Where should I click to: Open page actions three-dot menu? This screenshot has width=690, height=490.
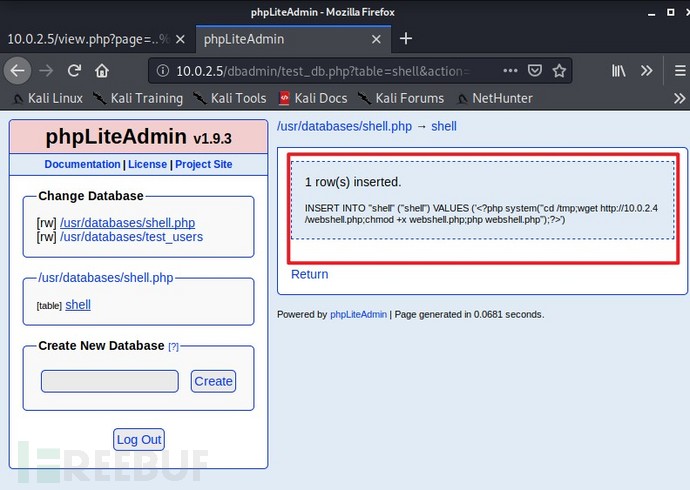pos(510,70)
